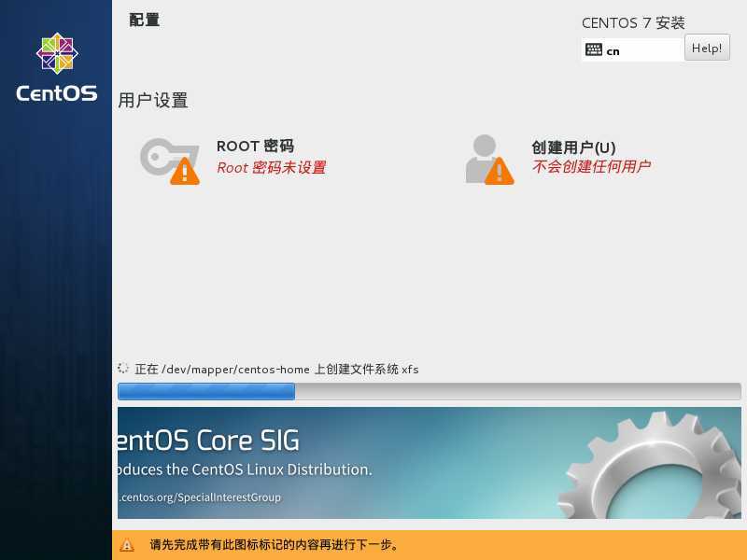Click '不会创建任何用户' status text
Viewport: 747px width, 560px height.
[591, 167]
